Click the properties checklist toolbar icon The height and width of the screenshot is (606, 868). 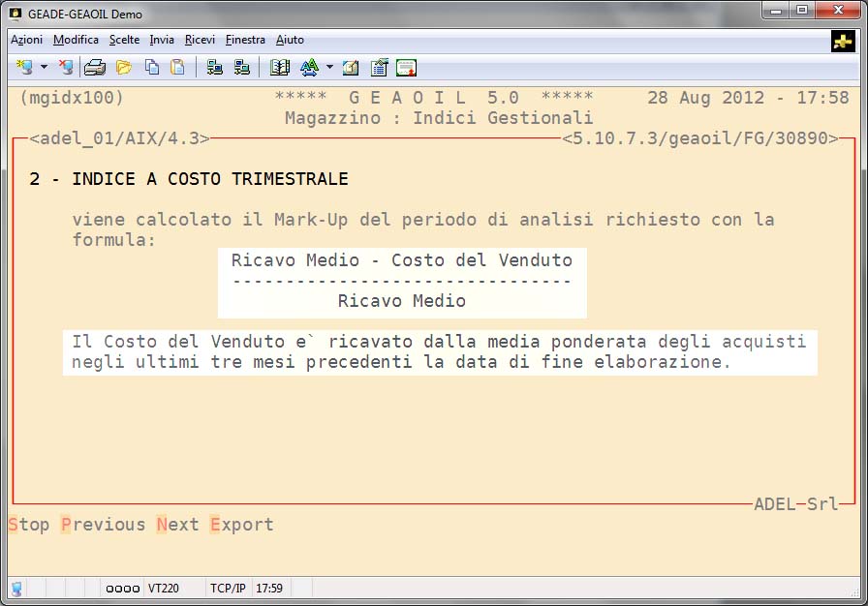379,68
